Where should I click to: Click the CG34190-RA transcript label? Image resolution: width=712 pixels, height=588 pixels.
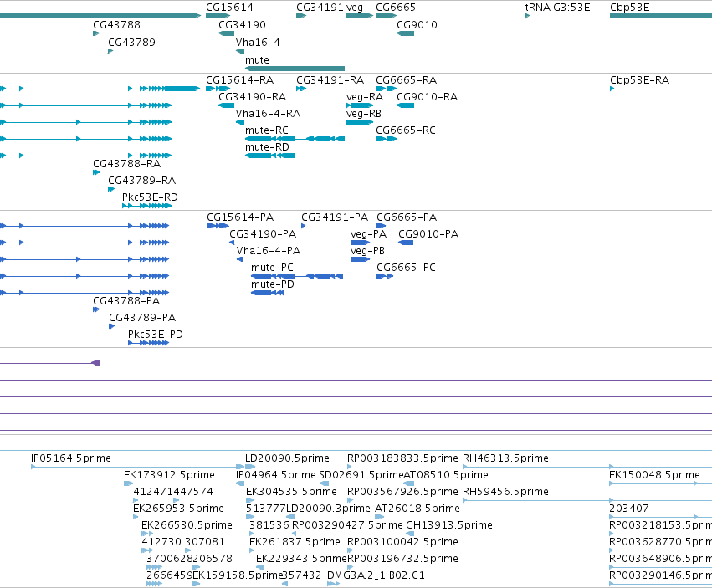coord(253,97)
